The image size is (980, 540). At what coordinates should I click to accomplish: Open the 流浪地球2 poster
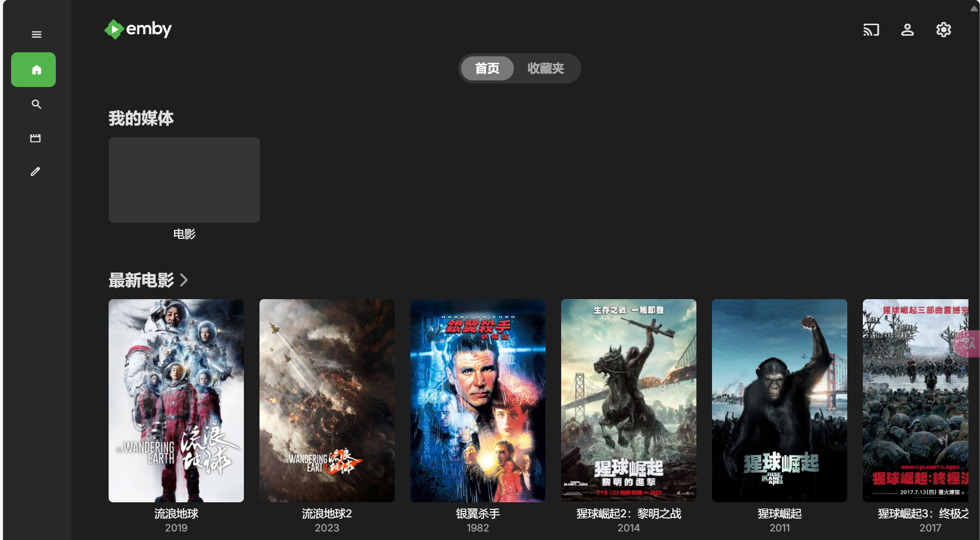(x=327, y=401)
